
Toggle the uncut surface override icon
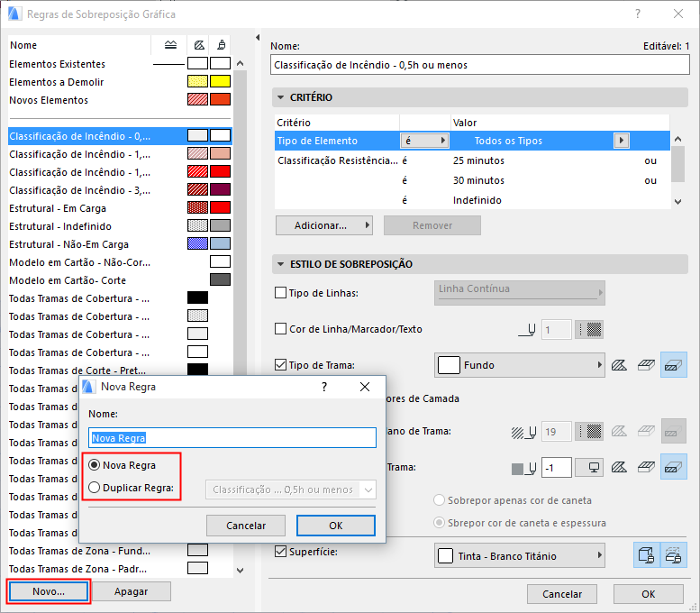(647, 555)
